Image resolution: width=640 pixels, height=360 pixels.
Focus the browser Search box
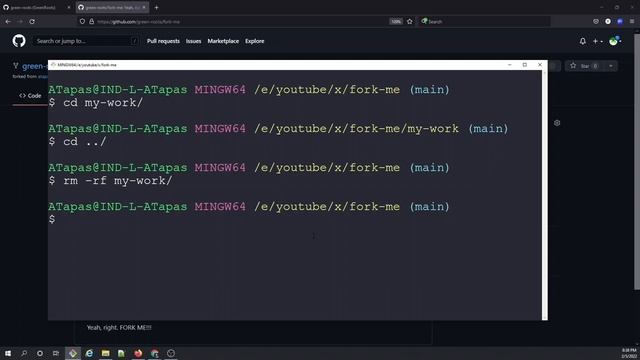(484, 21)
